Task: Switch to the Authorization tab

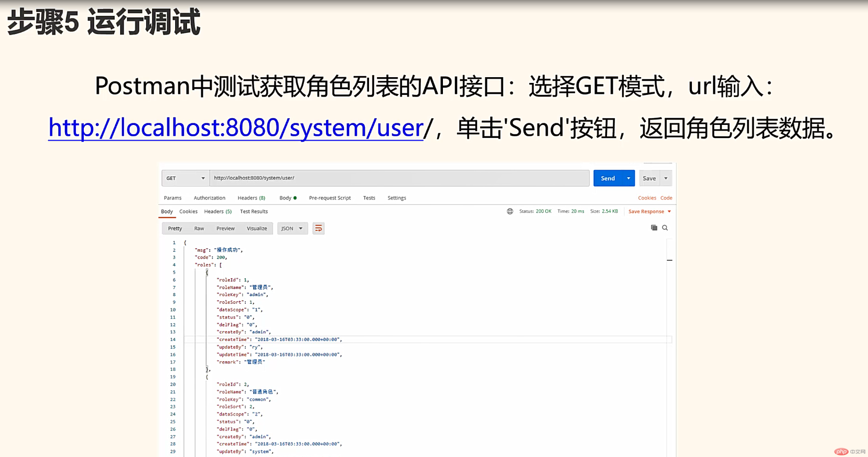Action: (209, 198)
